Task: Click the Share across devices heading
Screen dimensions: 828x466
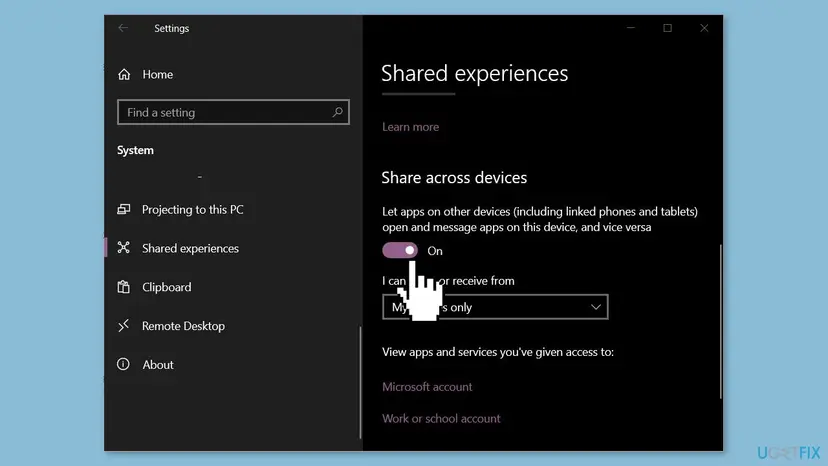Action: [454, 178]
